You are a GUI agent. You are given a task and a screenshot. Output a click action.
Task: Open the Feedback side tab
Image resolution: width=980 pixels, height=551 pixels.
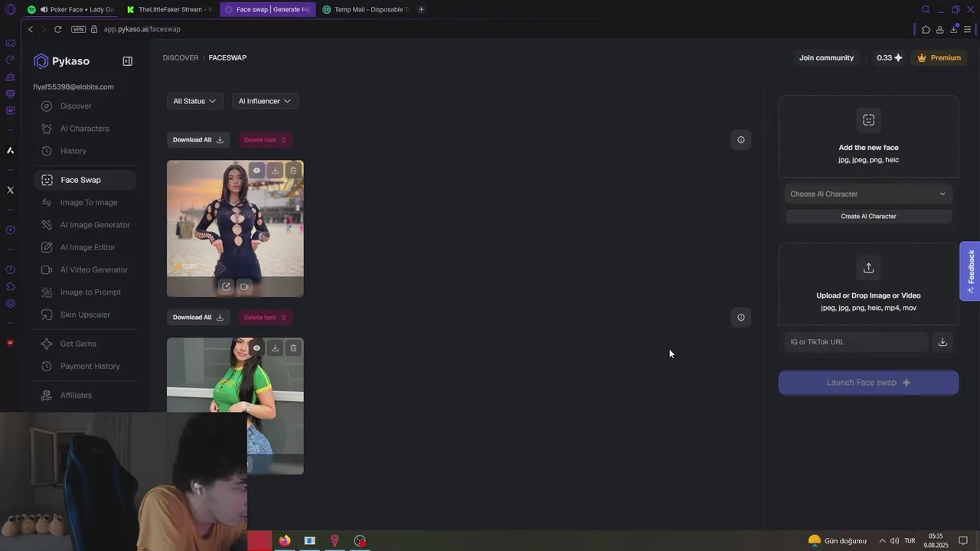(x=970, y=271)
